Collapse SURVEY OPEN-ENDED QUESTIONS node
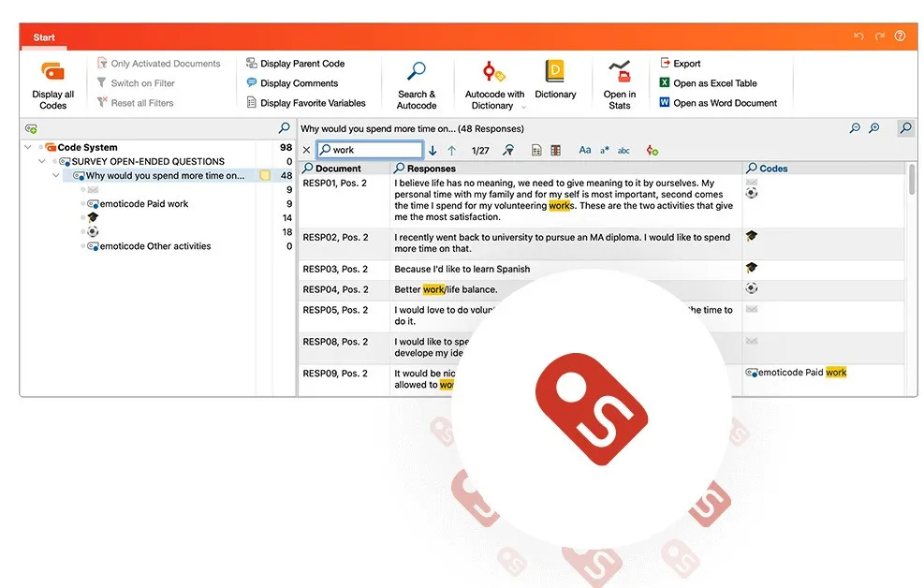 click(x=42, y=161)
